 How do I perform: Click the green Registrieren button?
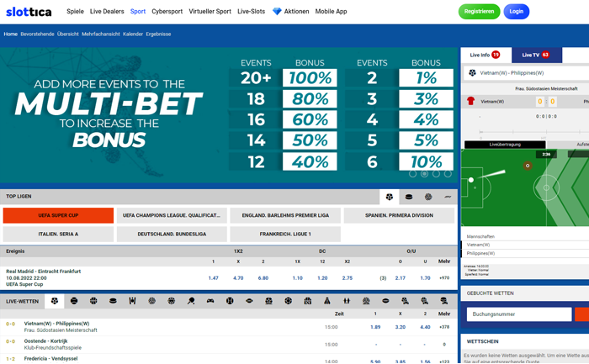[x=479, y=12]
